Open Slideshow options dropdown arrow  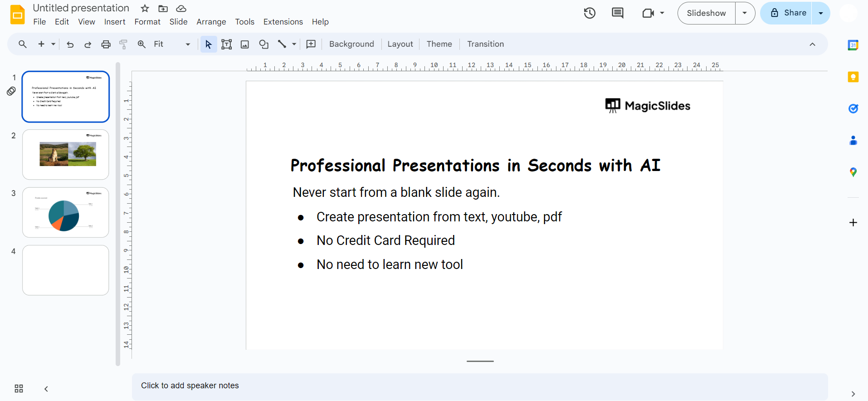tap(745, 13)
